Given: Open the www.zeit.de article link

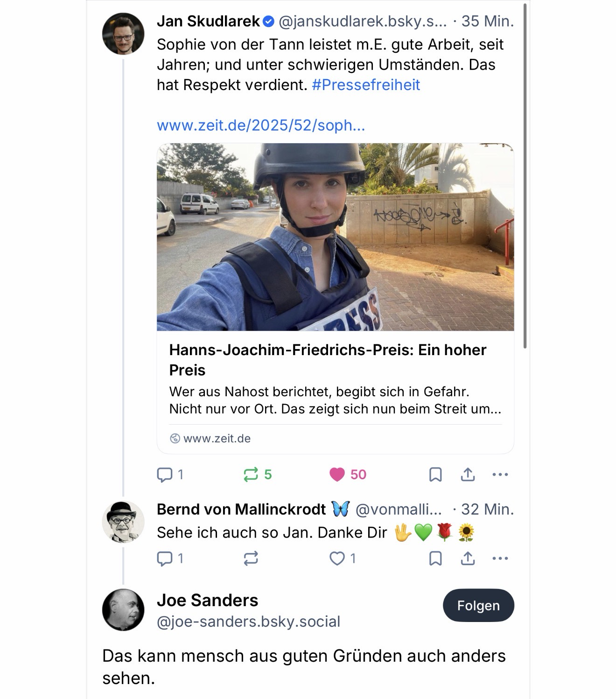Looking at the screenshot, I should tap(261, 125).
